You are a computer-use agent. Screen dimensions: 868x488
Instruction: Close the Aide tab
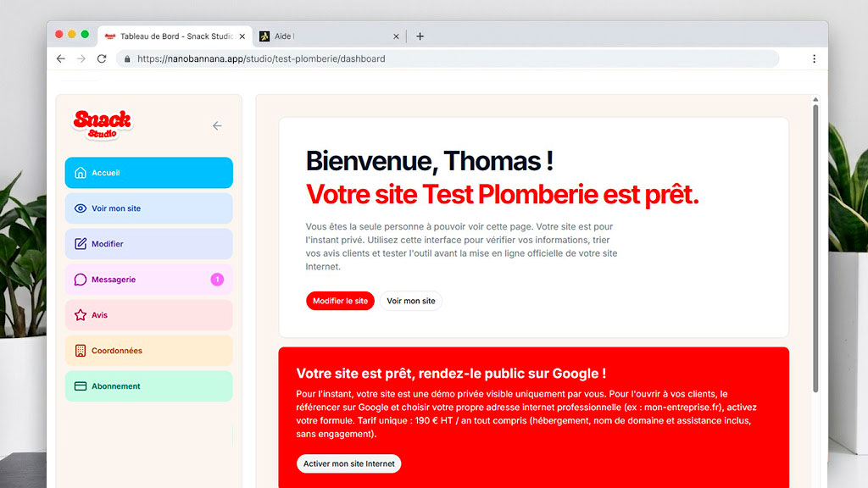(396, 36)
